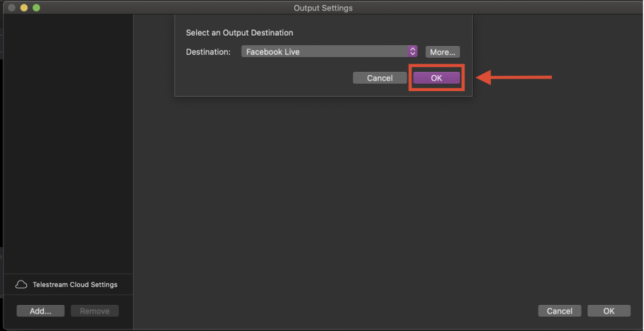
Task: Open the Facebook Live destination dropdown
Action: click(x=329, y=52)
